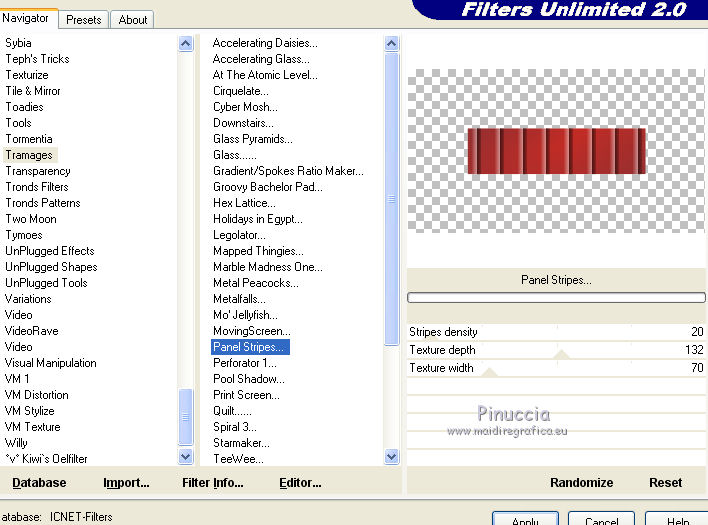The image size is (708, 525).
Task: Open the Editor... button
Action: (300, 483)
